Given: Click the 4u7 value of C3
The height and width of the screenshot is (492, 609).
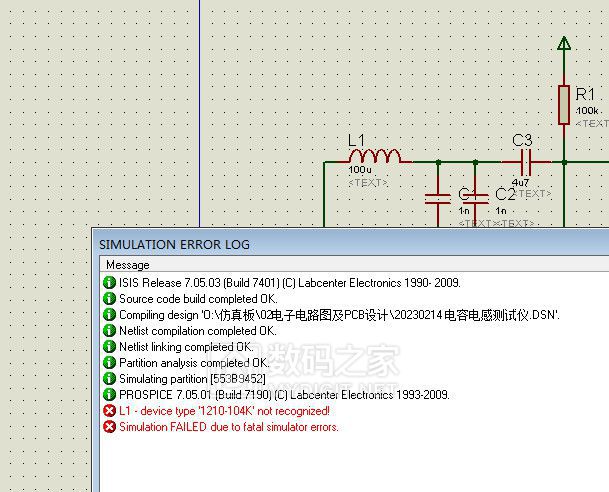Looking at the screenshot, I should point(520,182).
